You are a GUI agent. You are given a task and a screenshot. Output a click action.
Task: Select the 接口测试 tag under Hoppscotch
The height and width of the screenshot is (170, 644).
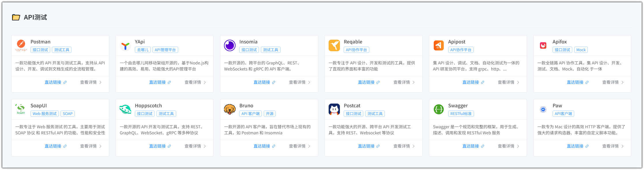[144, 114]
